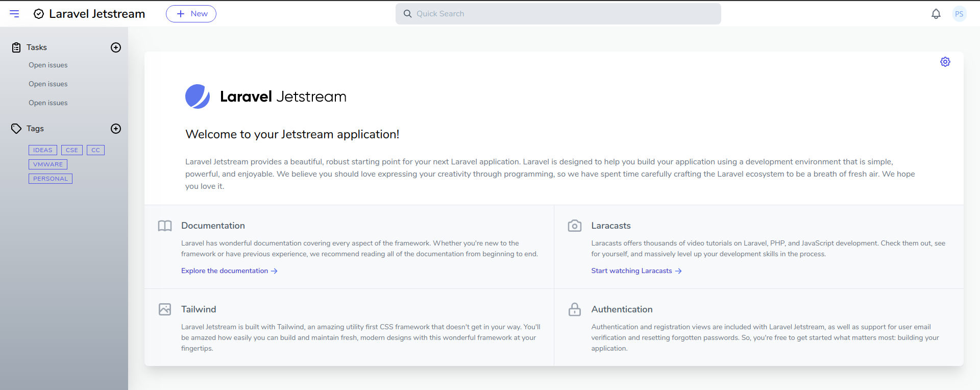Click the Tailwind heading
The width and height of the screenshot is (980, 390).
pyautogui.click(x=199, y=309)
